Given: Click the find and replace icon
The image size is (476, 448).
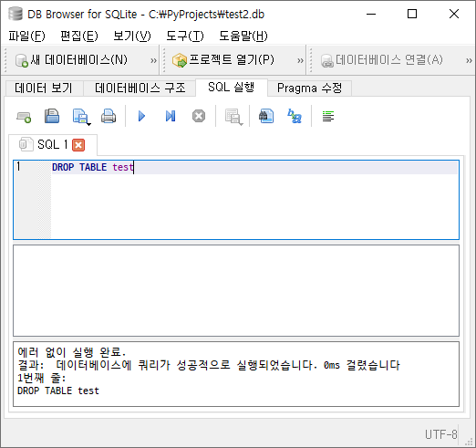Looking at the screenshot, I should (295, 116).
